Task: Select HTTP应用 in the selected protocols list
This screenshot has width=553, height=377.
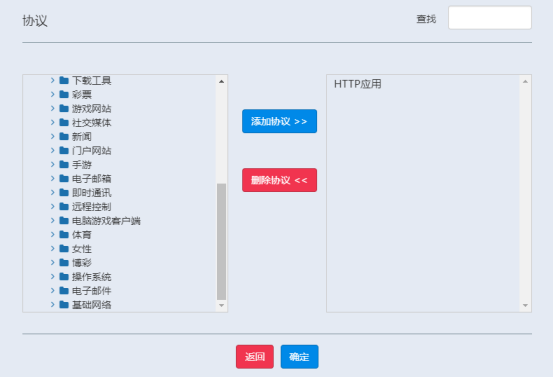Action: pyautogui.click(x=358, y=84)
